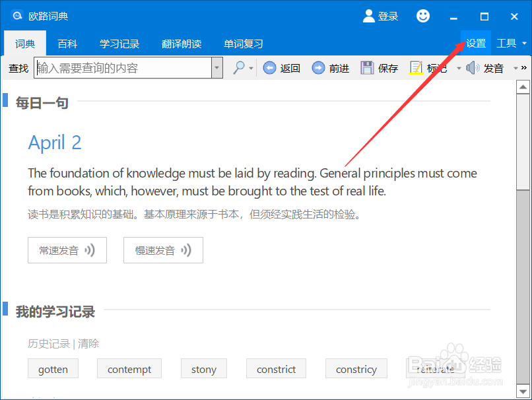Click the Eudic app logo icon
The image size is (532, 400).
(x=17, y=16)
